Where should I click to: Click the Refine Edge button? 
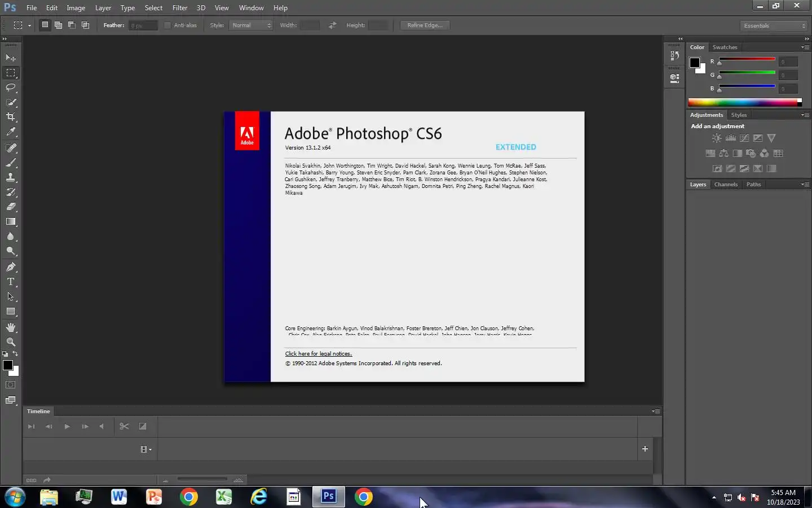[425, 25]
